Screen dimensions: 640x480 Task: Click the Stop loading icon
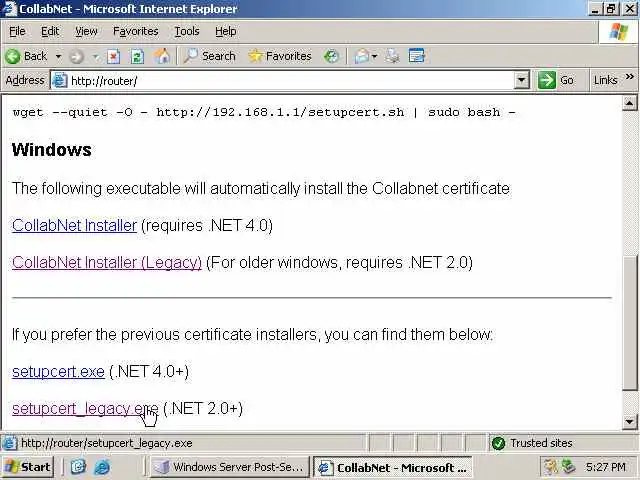113,56
